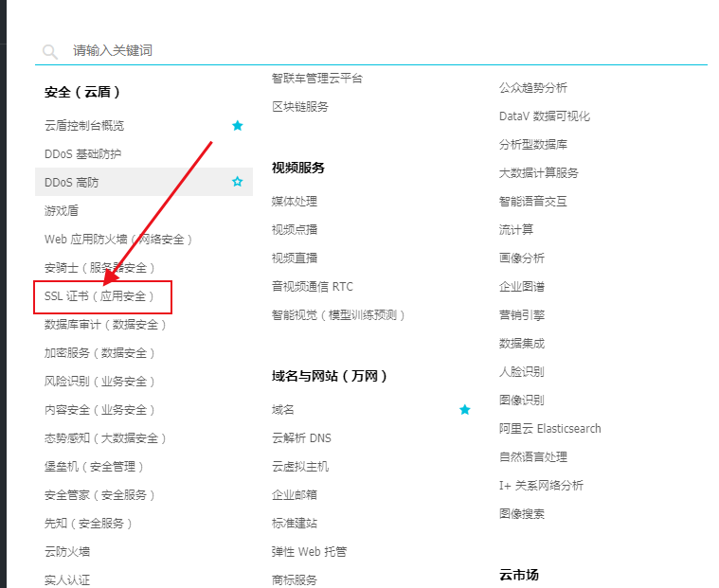Open 实人认证
Image resolution: width=719 pixels, height=588 pixels.
pos(67,580)
